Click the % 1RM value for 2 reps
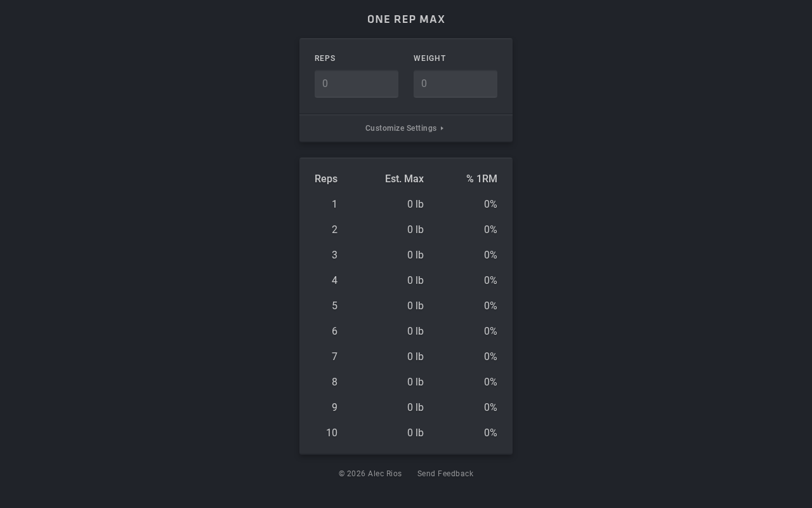The image size is (812, 508). click(x=490, y=230)
